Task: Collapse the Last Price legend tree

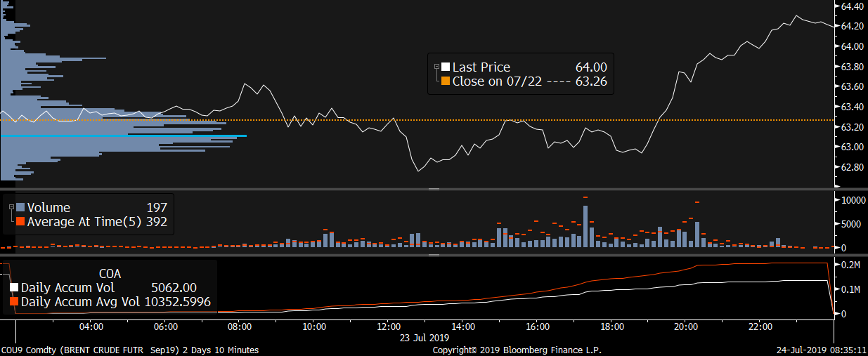Action: click(436, 66)
